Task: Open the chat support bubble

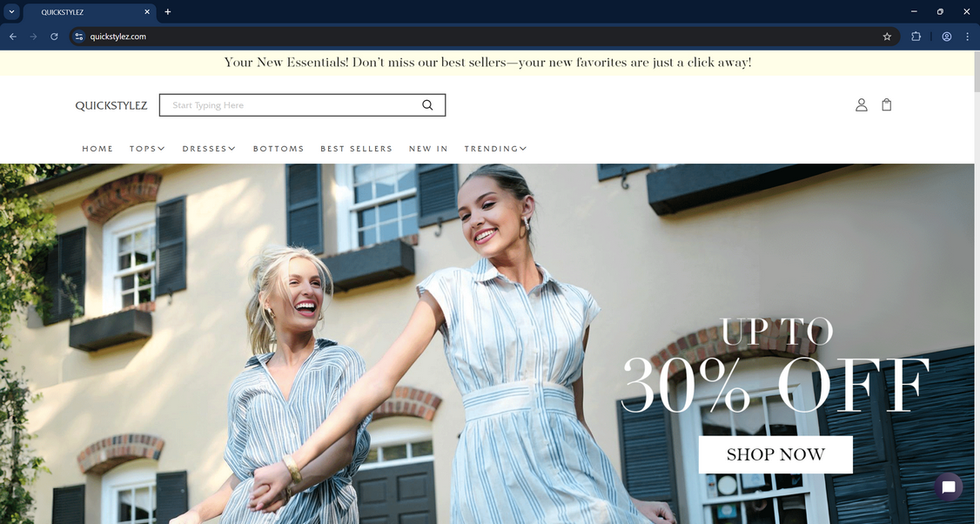Action: point(948,487)
